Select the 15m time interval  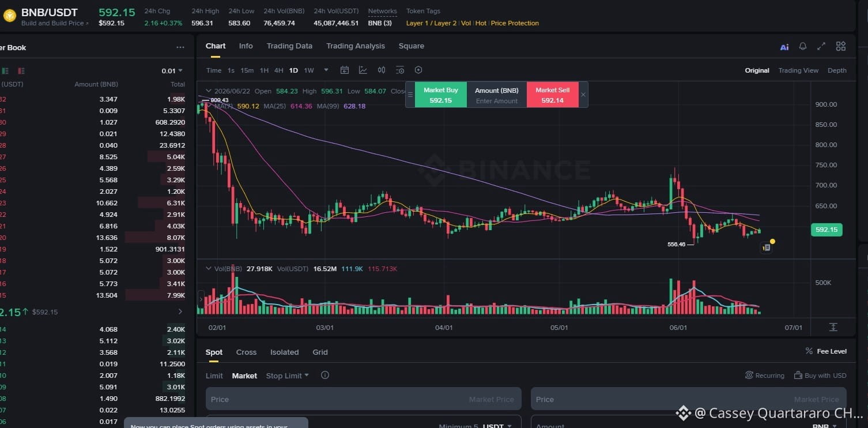247,70
